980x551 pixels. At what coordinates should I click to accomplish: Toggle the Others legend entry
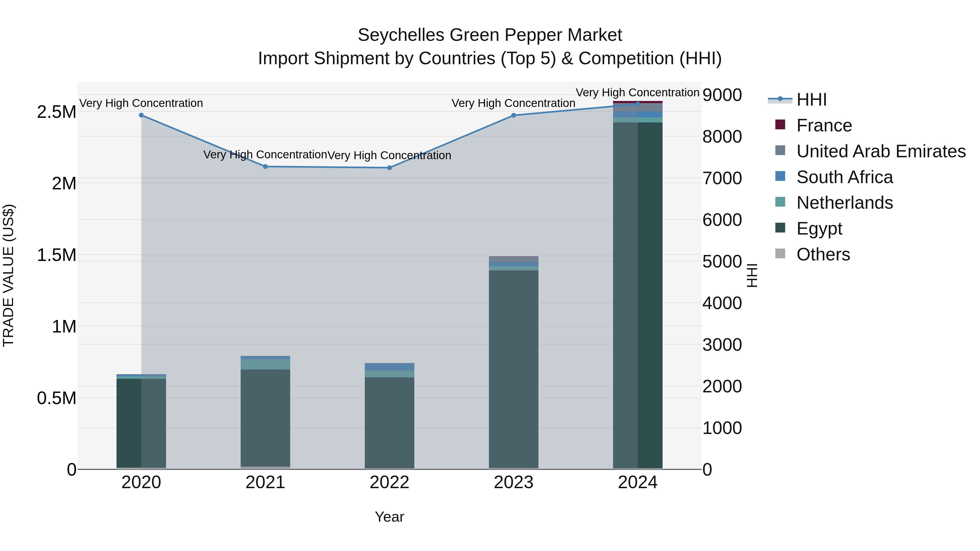click(812, 254)
